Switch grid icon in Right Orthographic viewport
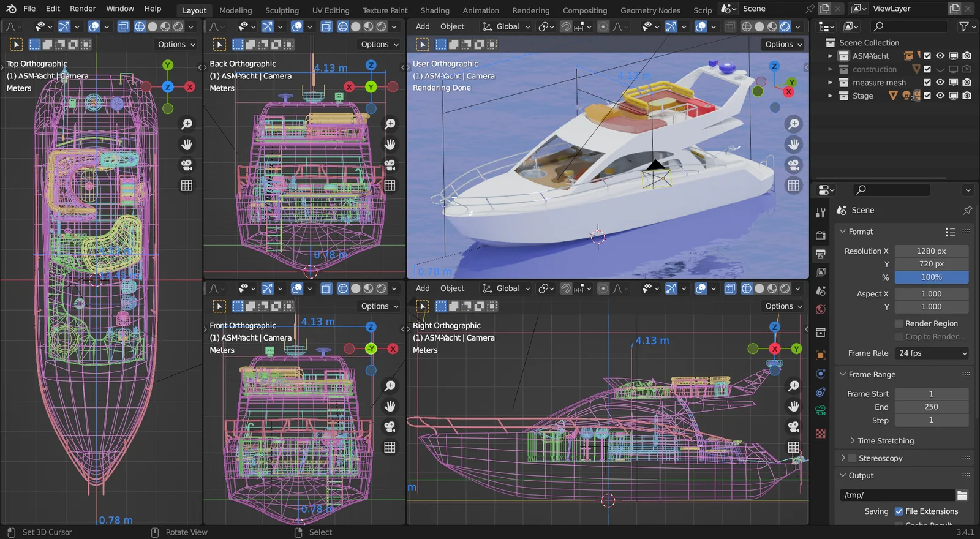The height and width of the screenshot is (539, 980). pyautogui.click(x=794, y=447)
